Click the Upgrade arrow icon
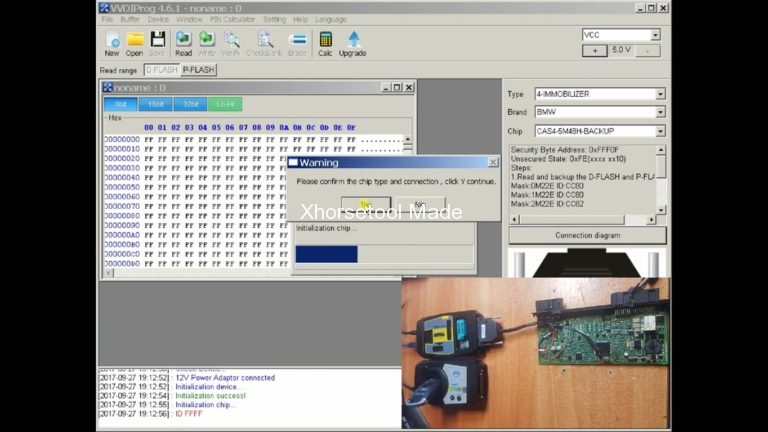Viewport: 768px width, 432px height. pos(352,42)
